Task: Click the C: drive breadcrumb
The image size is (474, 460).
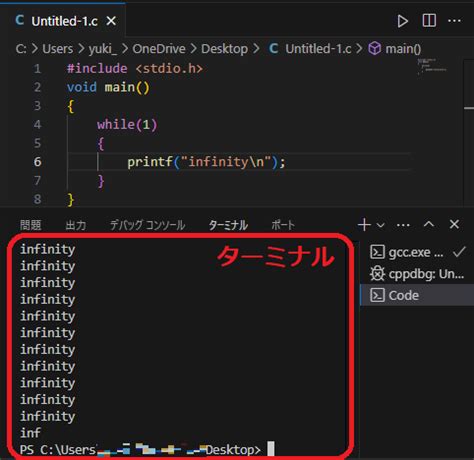Action: click(x=21, y=49)
